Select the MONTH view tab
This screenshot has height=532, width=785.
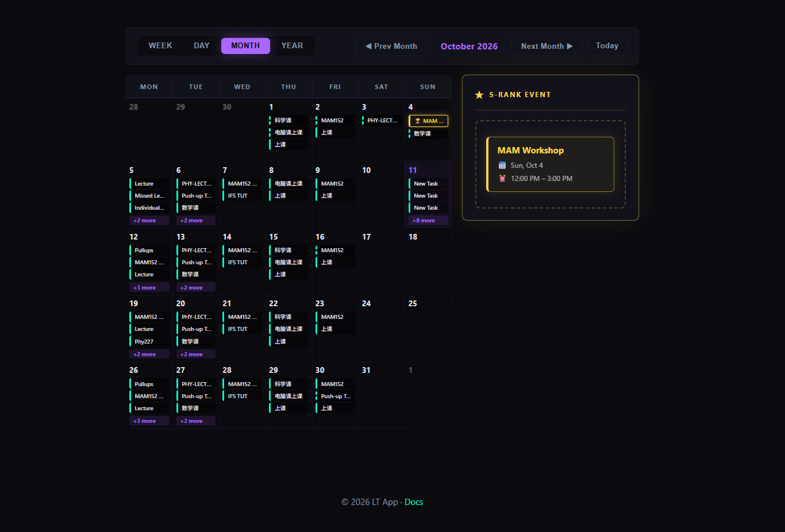point(245,46)
